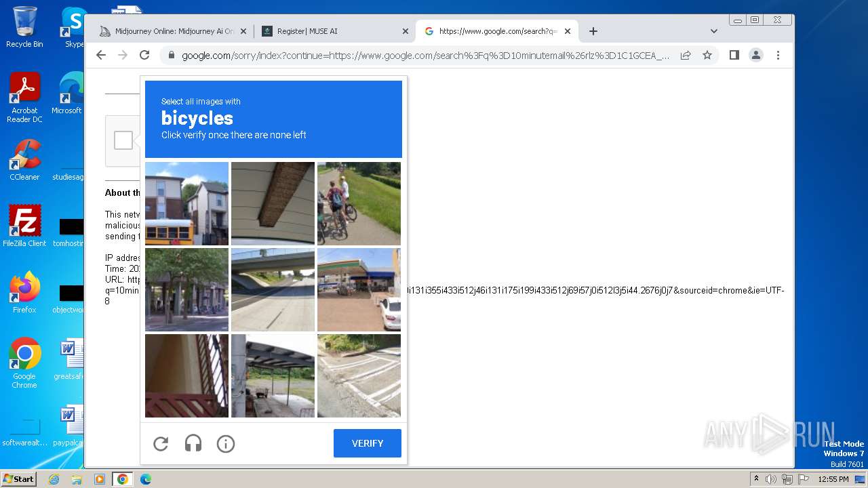Select the covered carport tile

point(273,375)
